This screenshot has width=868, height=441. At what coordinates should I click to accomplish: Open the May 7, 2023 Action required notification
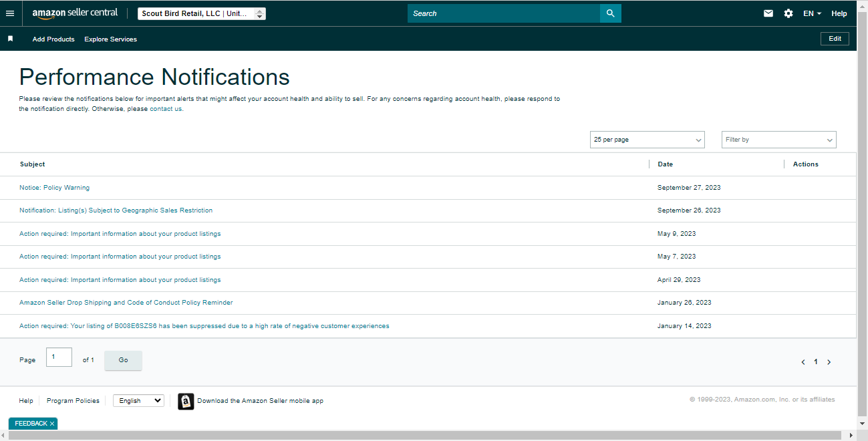[x=120, y=257]
